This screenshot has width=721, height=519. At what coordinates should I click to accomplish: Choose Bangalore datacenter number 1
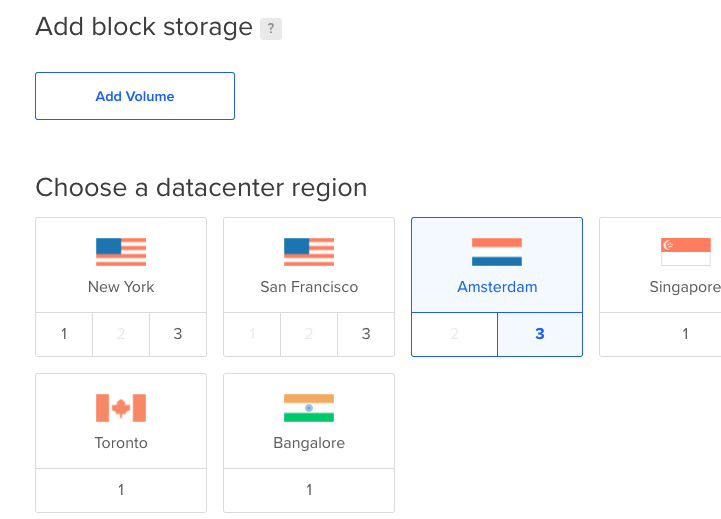coord(309,490)
